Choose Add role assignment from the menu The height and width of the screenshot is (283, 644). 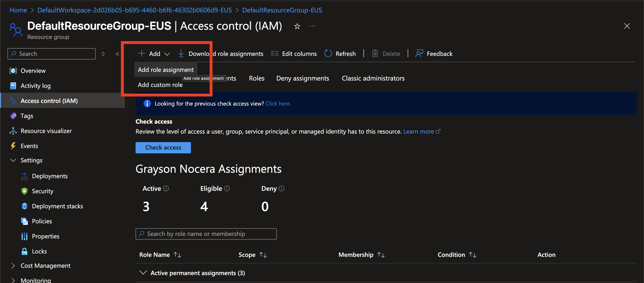click(x=166, y=69)
